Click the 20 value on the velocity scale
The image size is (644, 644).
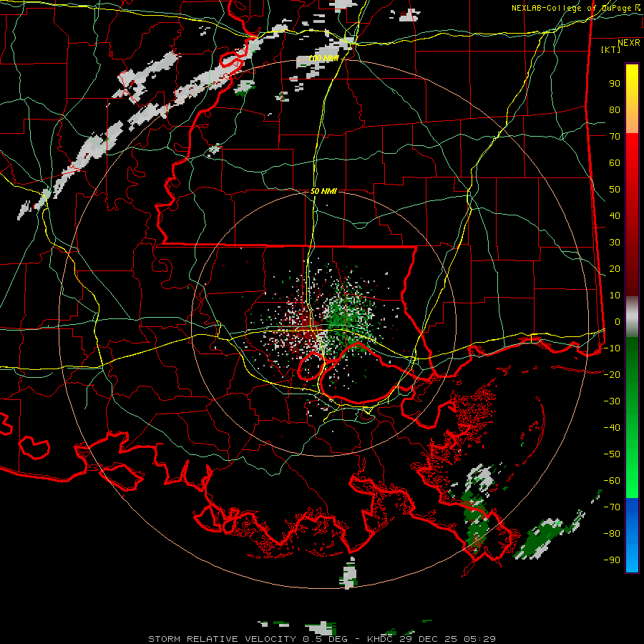pos(615,268)
